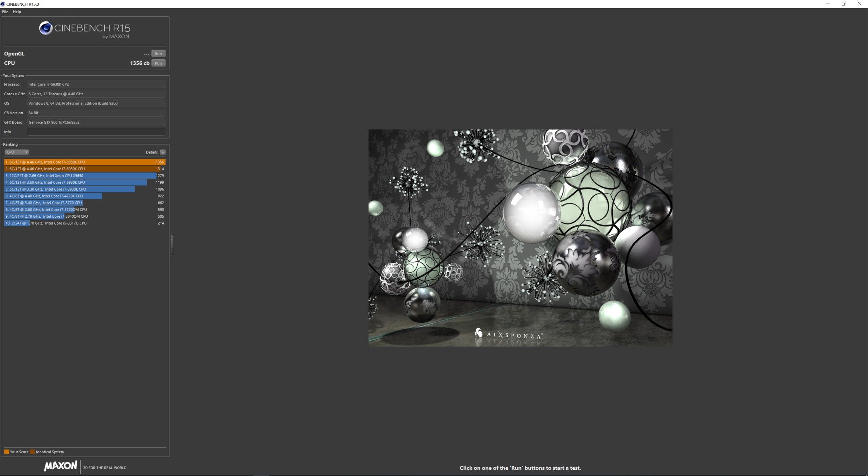
Task: Click the Cinebench R15 sphere logo icon
Action: tap(46, 28)
